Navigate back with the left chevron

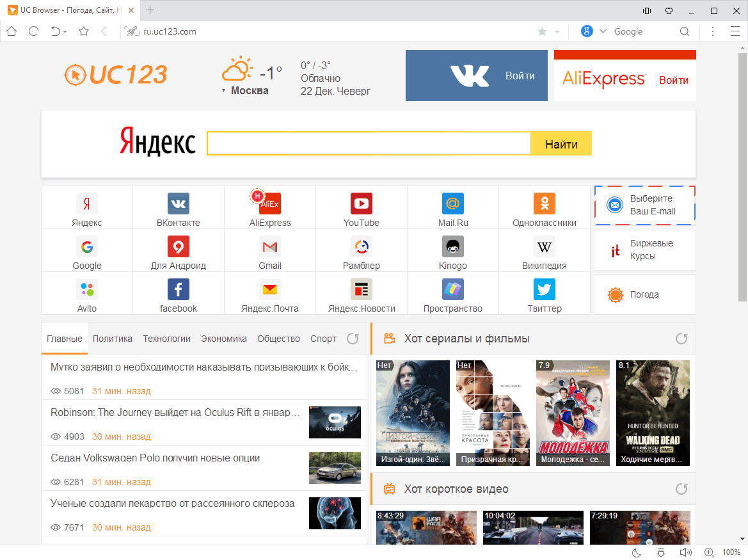tap(104, 31)
